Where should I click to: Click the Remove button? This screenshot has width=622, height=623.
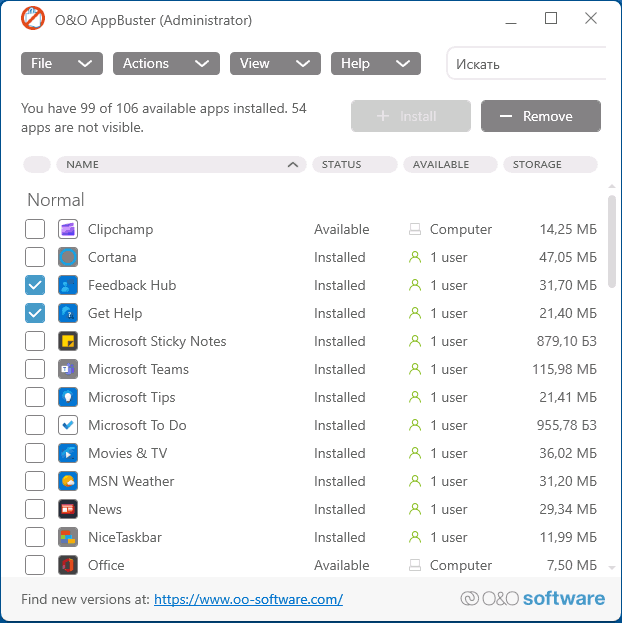[541, 116]
